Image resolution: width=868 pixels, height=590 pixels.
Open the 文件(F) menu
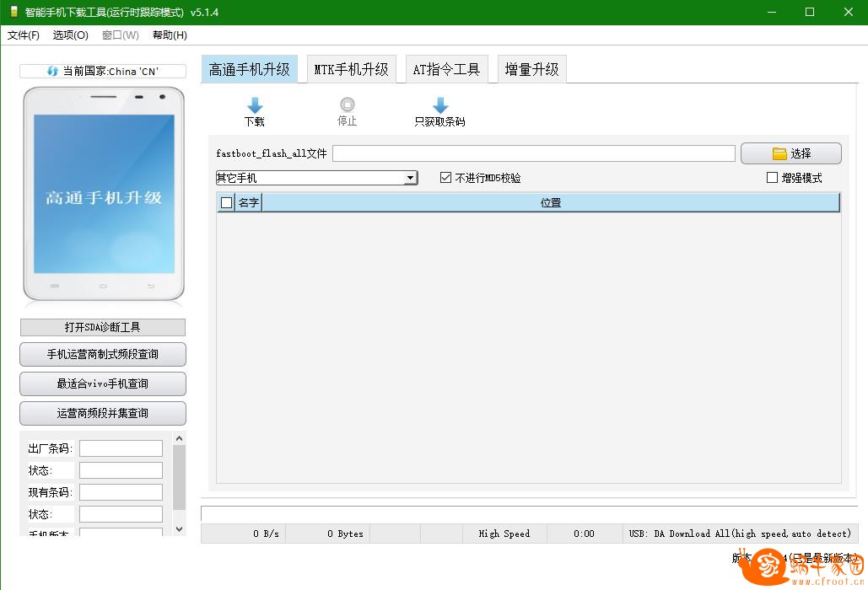click(24, 35)
